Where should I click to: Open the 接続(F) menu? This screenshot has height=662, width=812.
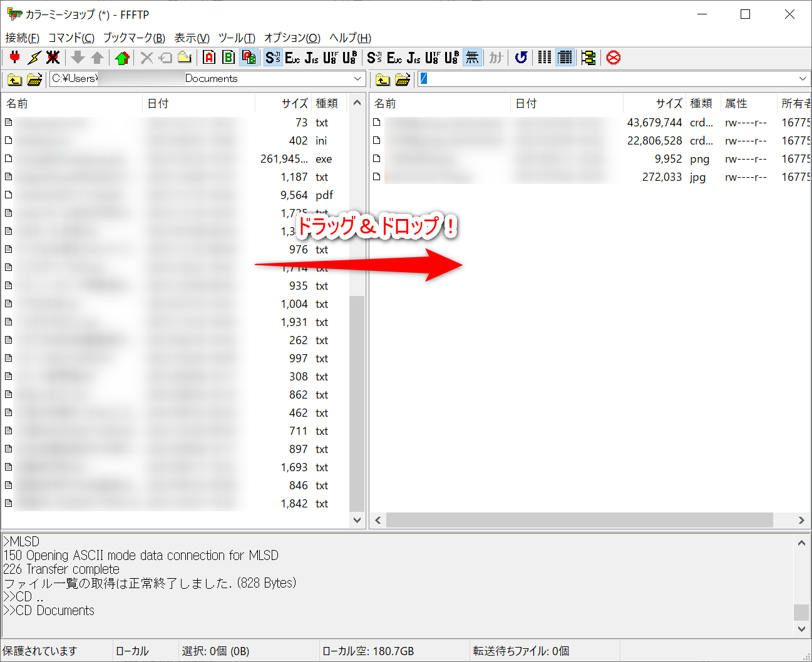pos(22,38)
